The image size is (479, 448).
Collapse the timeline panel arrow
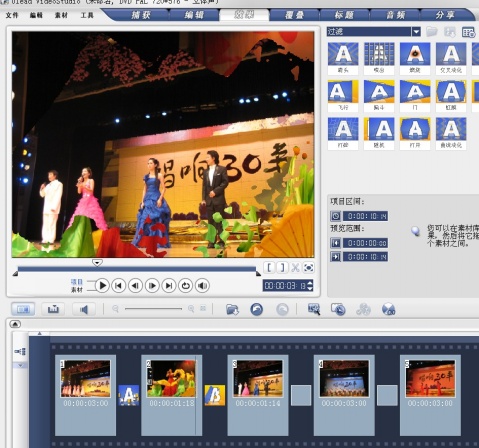pos(15,324)
